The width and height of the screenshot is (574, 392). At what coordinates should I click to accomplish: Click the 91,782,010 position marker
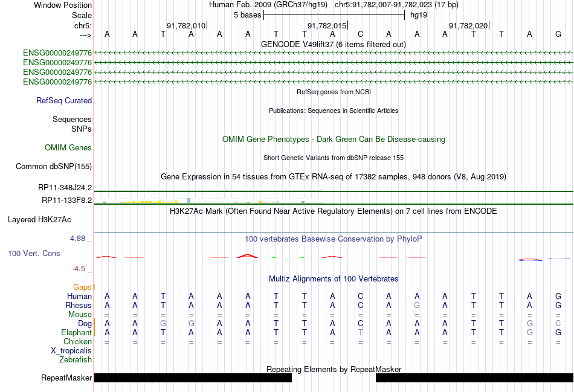coord(186,25)
